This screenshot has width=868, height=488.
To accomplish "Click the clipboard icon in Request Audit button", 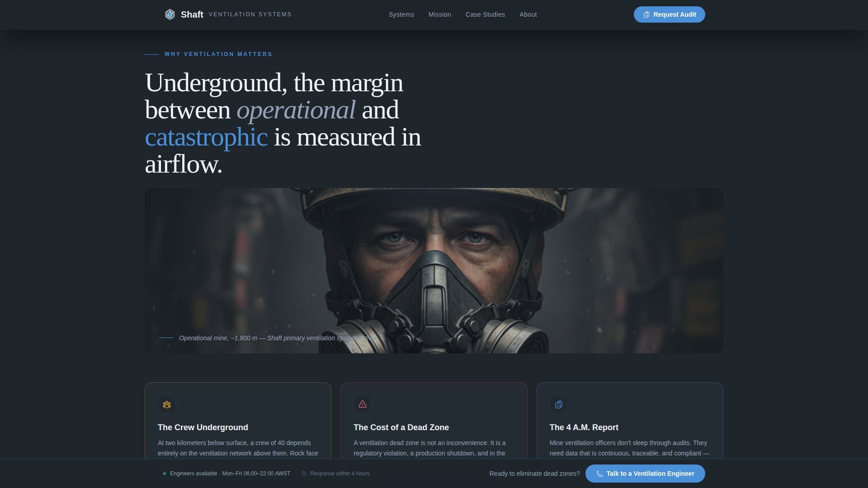I will [646, 14].
